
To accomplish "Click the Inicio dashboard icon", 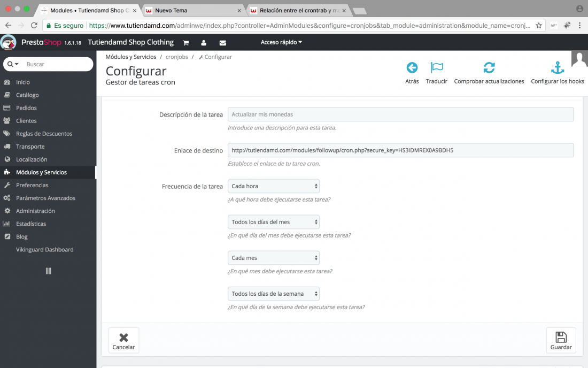I will (7, 82).
